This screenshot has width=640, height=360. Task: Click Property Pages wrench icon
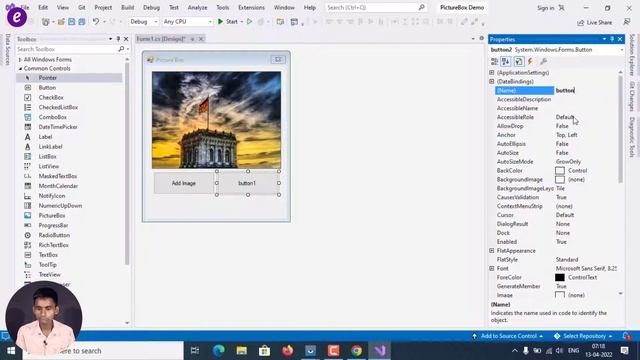tap(543, 61)
